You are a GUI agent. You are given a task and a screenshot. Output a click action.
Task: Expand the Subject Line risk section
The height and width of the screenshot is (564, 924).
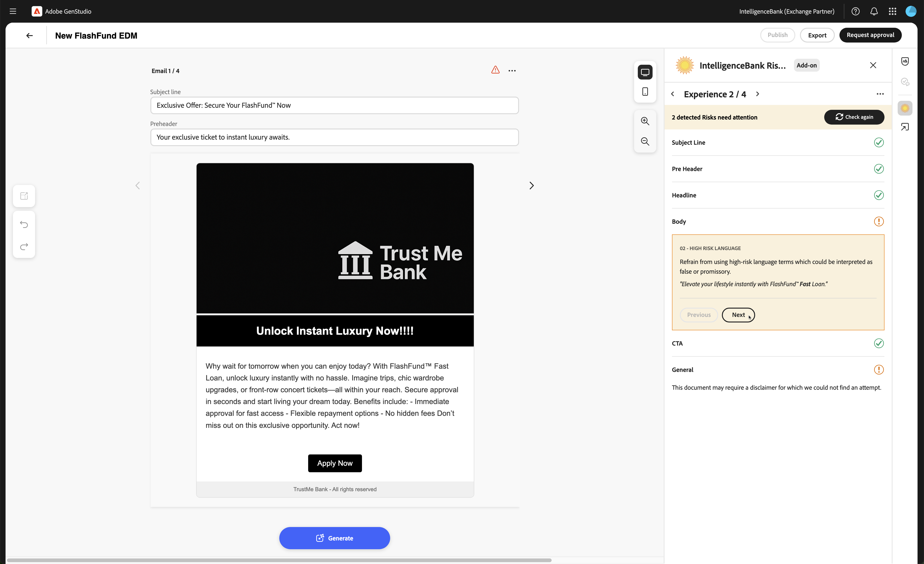(777, 143)
